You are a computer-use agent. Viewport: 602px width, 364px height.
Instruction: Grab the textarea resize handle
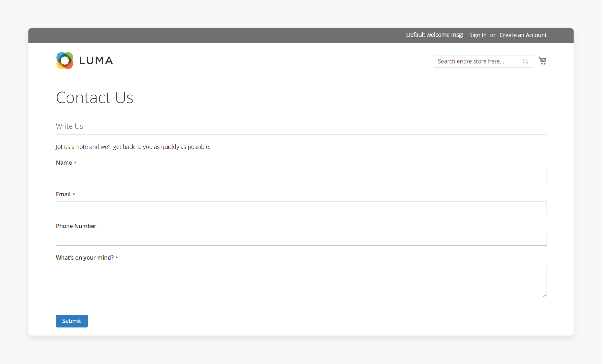tap(544, 295)
